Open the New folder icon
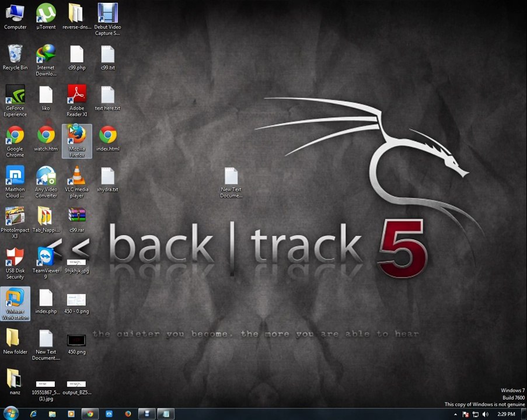Screen dimensions: 527x420 pos(15,342)
